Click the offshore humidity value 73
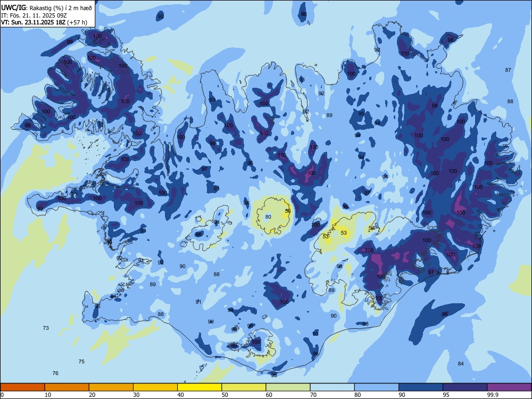The width and height of the screenshot is (532, 399). click(x=46, y=328)
